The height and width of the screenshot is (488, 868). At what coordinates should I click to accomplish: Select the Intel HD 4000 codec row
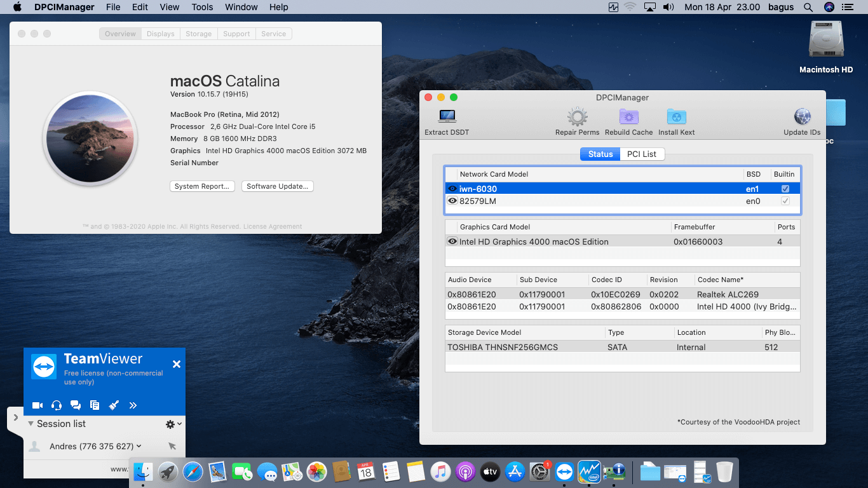click(x=623, y=306)
